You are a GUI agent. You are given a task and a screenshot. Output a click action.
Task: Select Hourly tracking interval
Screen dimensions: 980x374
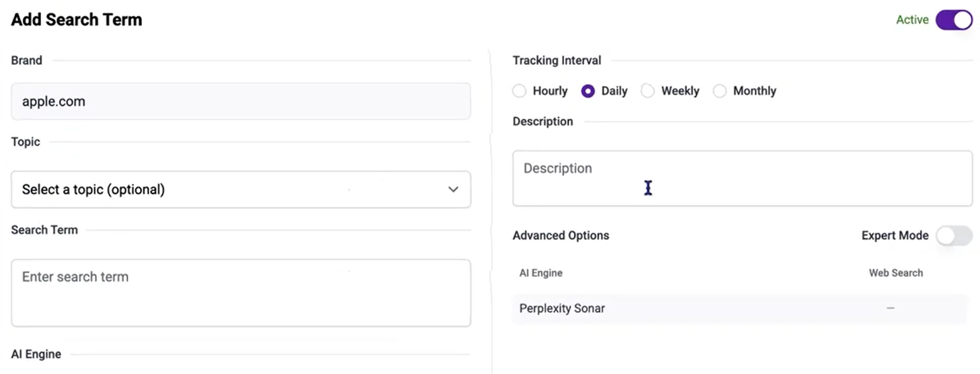click(x=520, y=91)
